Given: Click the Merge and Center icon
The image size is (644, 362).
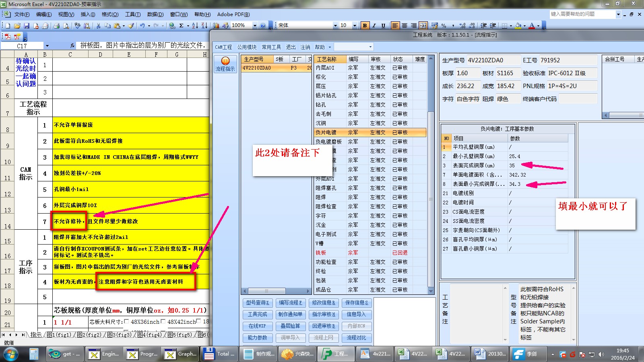Looking at the screenshot, I should (423, 25).
